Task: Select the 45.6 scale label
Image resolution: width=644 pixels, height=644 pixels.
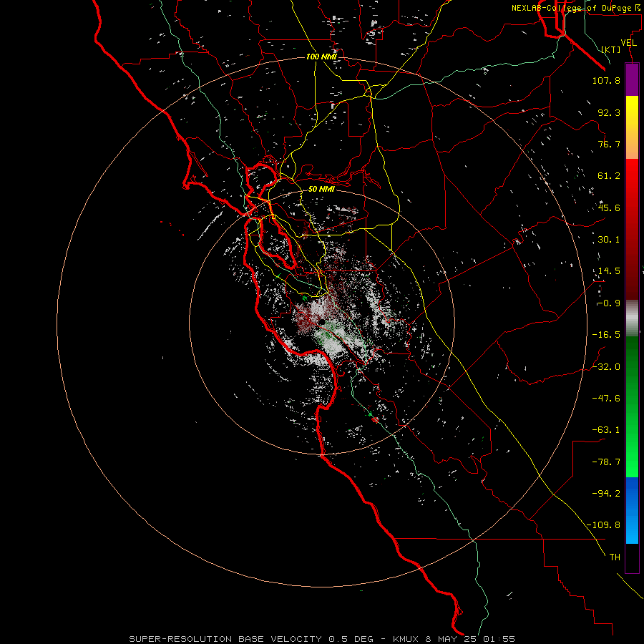Action: point(609,208)
